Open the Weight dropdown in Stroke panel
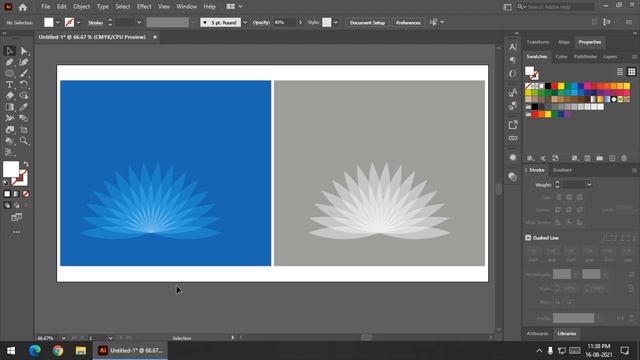This screenshot has width=640, height=360. (589, 185)
